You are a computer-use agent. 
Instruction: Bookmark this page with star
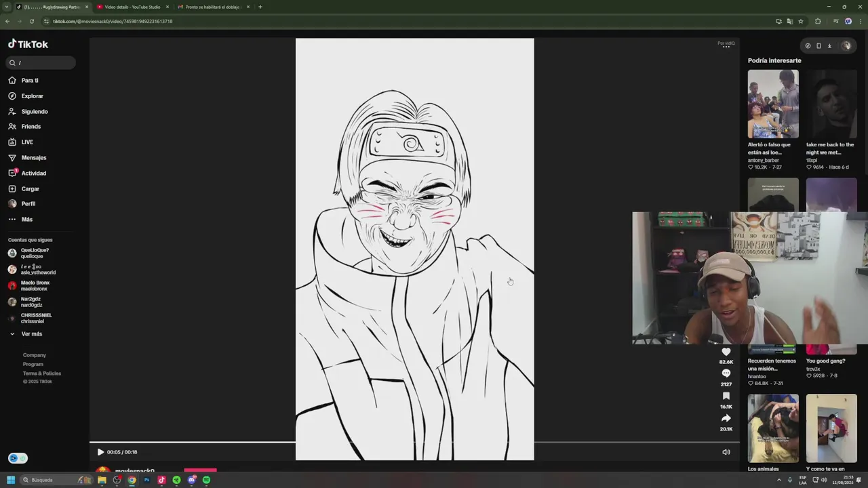click(801, 21)
